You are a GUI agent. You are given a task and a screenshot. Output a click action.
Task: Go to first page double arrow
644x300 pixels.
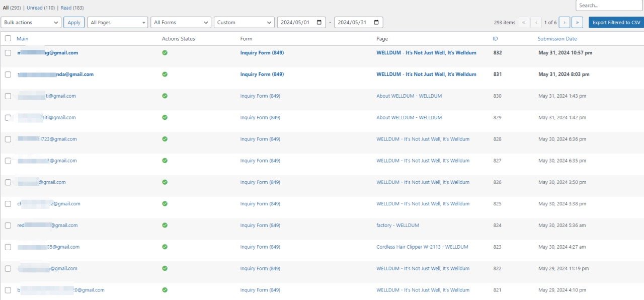tap(523, 23)
